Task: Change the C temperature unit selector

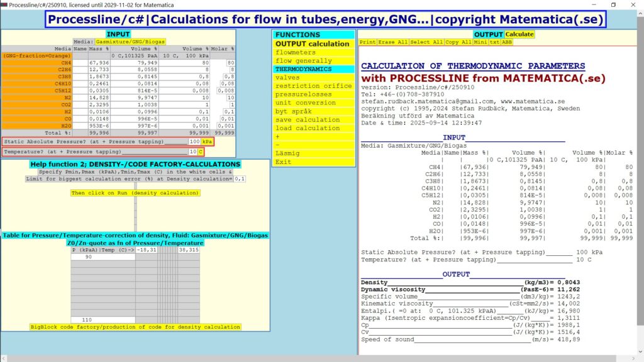Action: (x=201, y=152)
